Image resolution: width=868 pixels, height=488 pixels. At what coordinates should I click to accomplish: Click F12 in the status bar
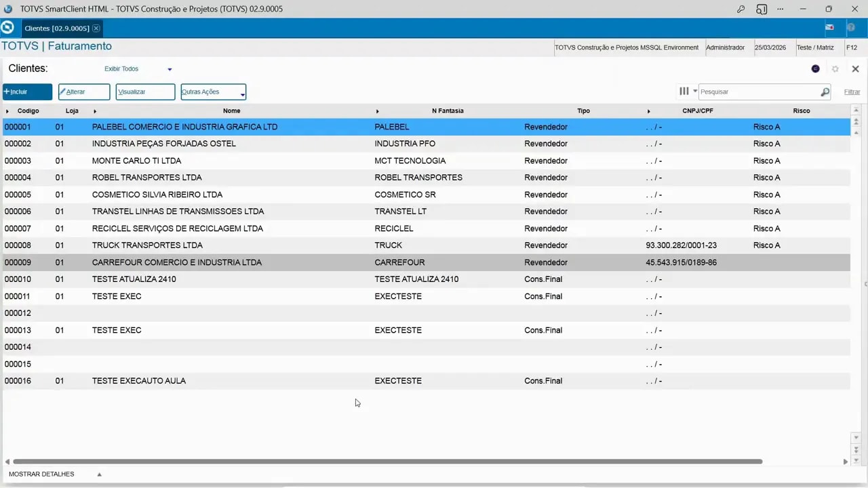[852, 47]
